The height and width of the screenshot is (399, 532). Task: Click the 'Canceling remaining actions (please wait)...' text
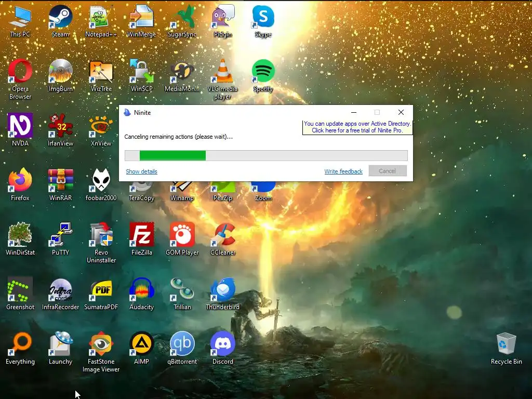[179, 137]
